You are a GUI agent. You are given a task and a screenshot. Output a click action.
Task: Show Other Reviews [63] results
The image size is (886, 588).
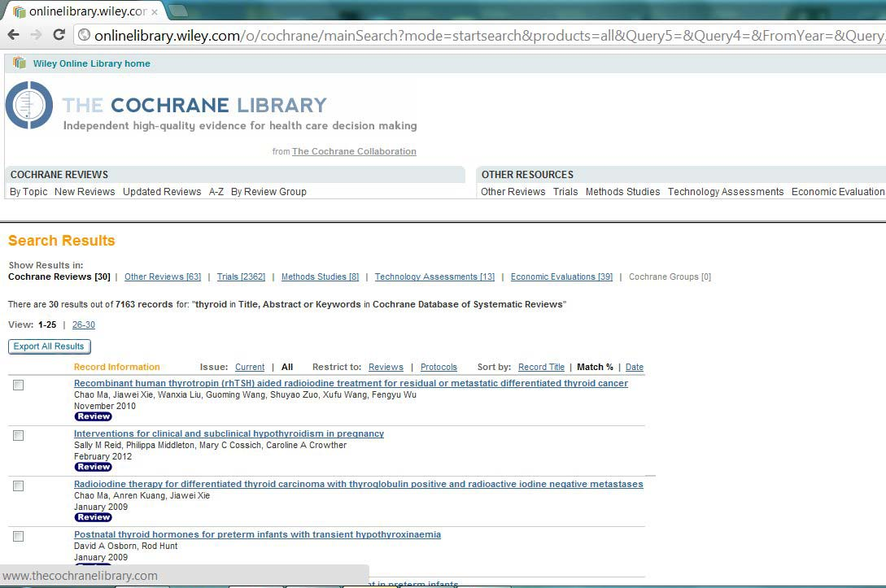[x=163, y=277]
